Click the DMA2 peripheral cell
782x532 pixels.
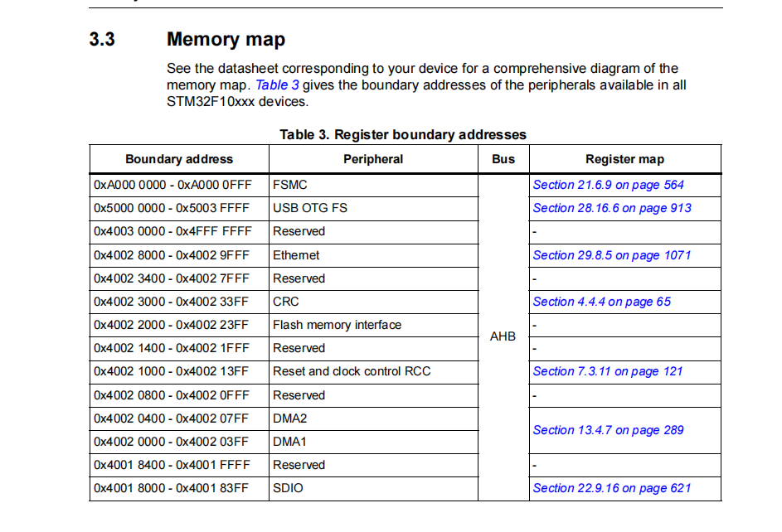pyautogui.click(x=373, y=419)
